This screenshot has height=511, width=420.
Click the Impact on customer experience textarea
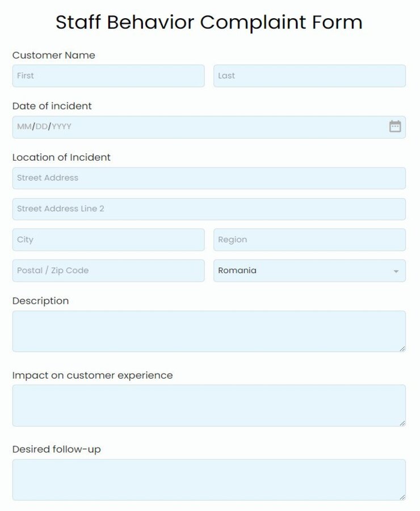click(x=209, y=404)
